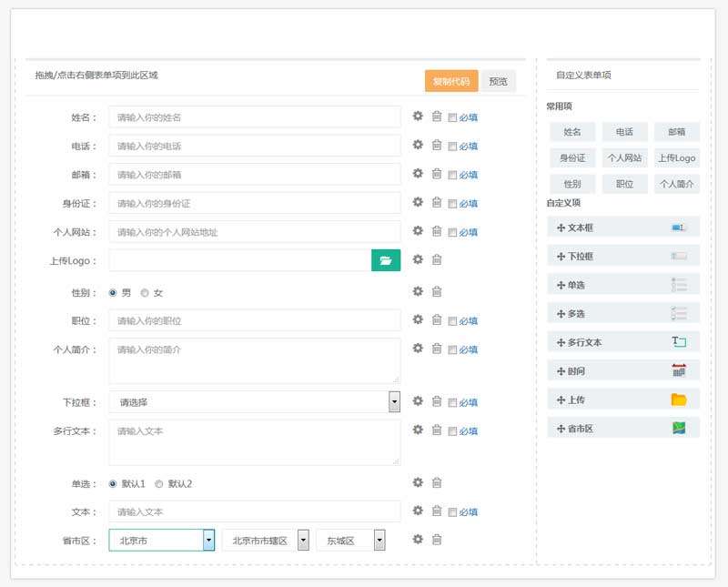Click the green folder upload icon for Logo

click(386, 260)
